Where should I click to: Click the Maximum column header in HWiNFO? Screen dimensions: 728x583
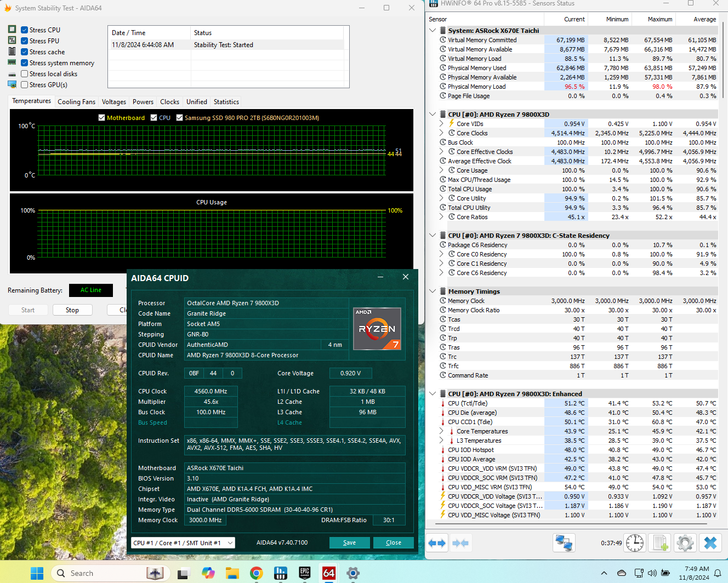(654, 19)
